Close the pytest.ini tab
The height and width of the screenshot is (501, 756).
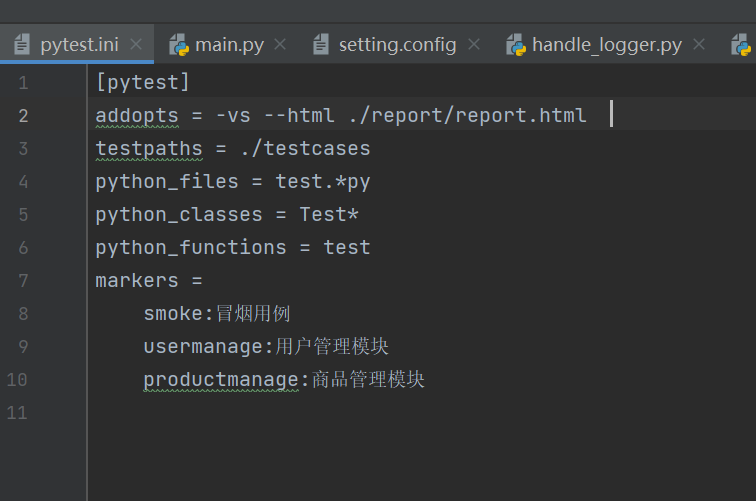[136, 45]
